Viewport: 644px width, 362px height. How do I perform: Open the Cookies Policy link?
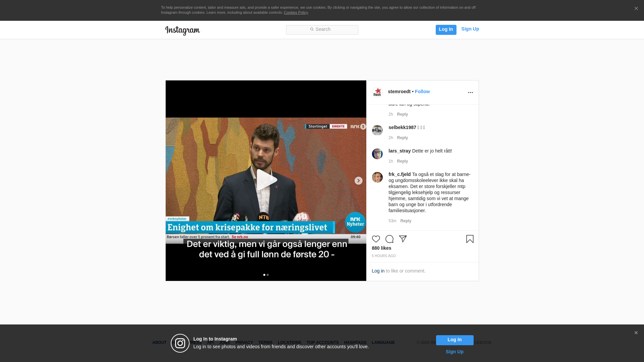[296, 12]
